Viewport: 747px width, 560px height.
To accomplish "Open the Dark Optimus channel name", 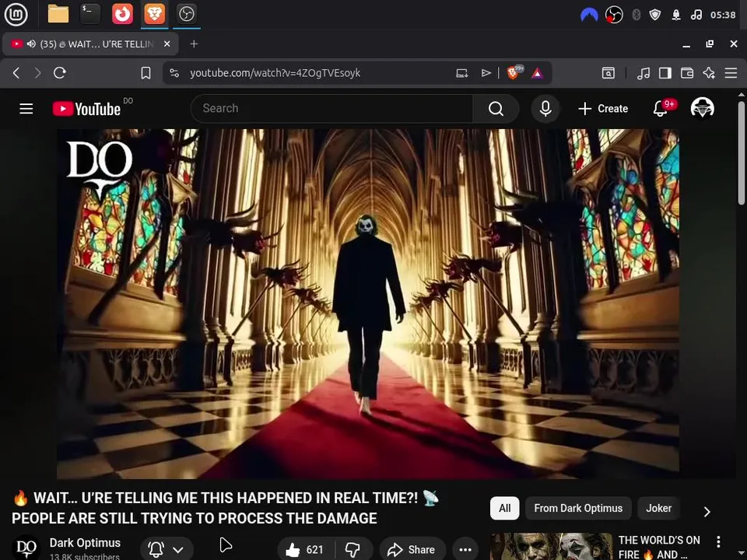I will click(x=85, y=543).
